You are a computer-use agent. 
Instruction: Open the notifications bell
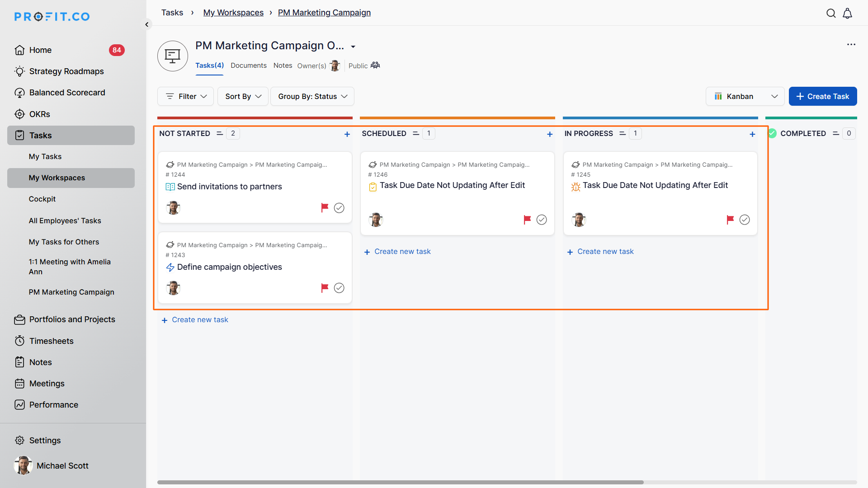click(x=848, y=14)
